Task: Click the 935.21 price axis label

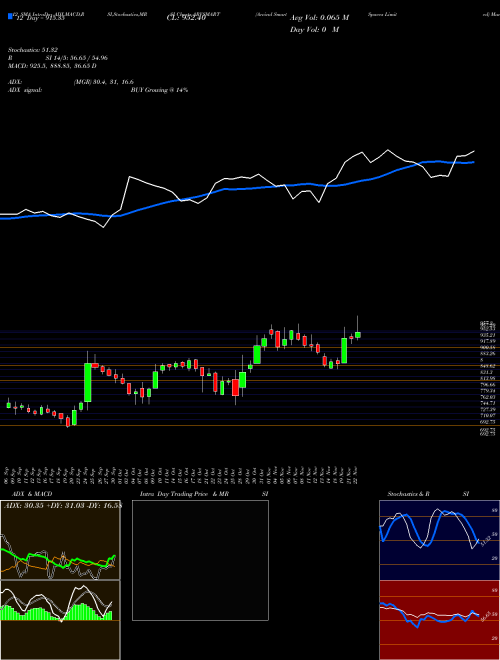Action: [x=487, y=335]
